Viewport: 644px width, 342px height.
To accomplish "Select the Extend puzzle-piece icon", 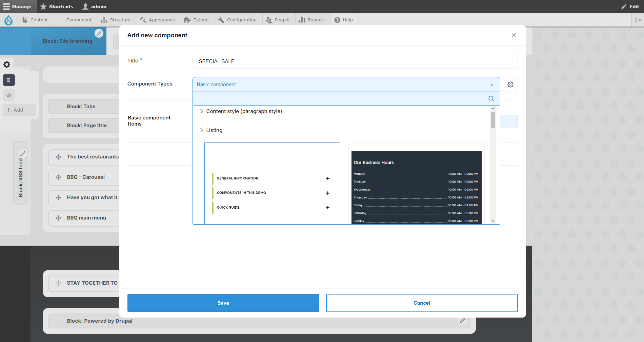I will 187,20.
